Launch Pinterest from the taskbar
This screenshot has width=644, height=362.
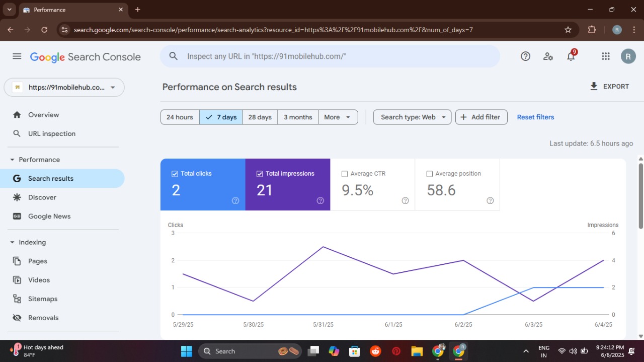click(x=396, y=351)
